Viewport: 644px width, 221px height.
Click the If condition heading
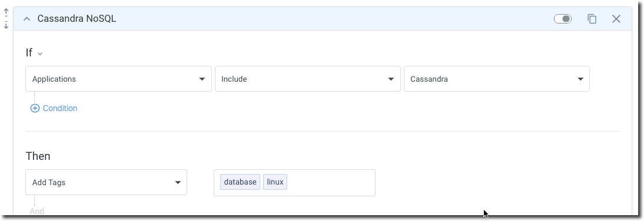coord(29,53)
